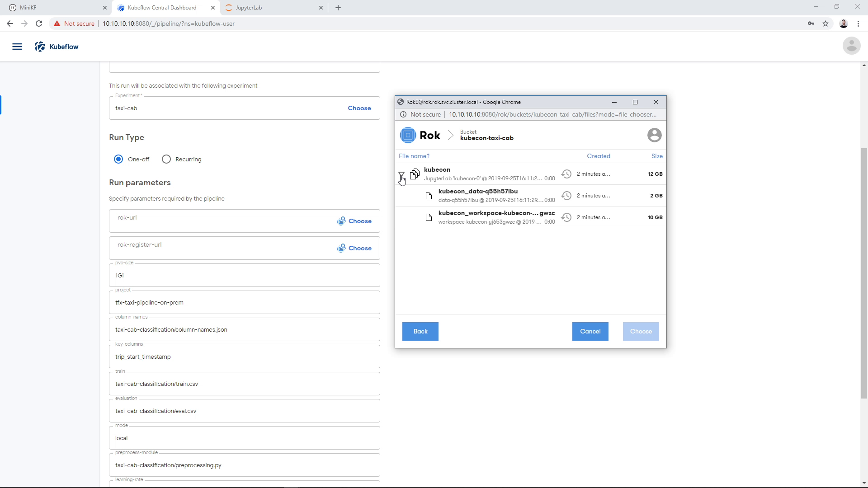
Task: Click the file icon of kubecon_workspace row
Action: pos(429,217)
